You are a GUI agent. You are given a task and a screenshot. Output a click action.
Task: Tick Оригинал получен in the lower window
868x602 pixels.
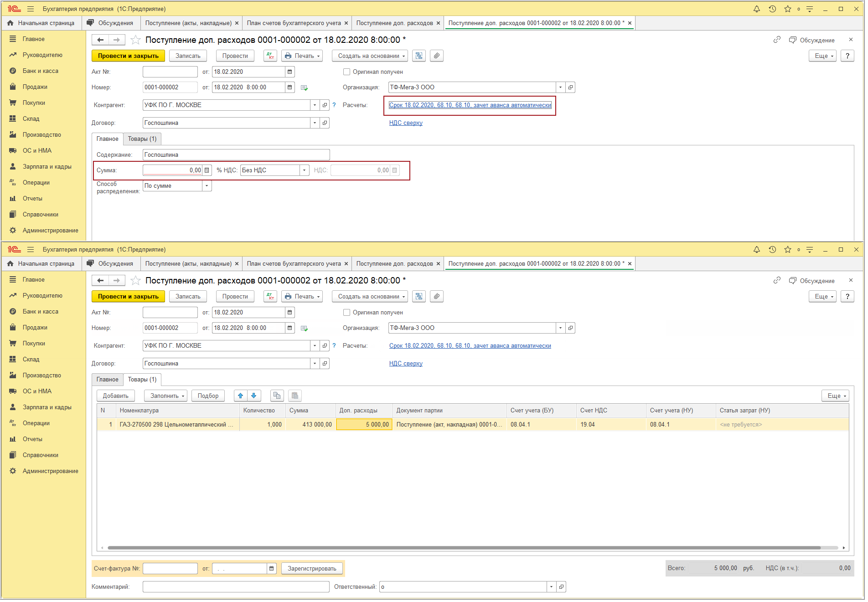(x=347, y=313)
